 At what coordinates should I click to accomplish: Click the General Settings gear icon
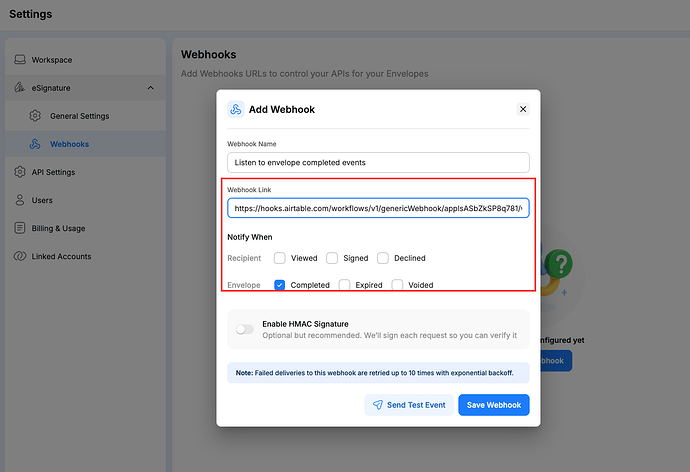pos(35,116)
